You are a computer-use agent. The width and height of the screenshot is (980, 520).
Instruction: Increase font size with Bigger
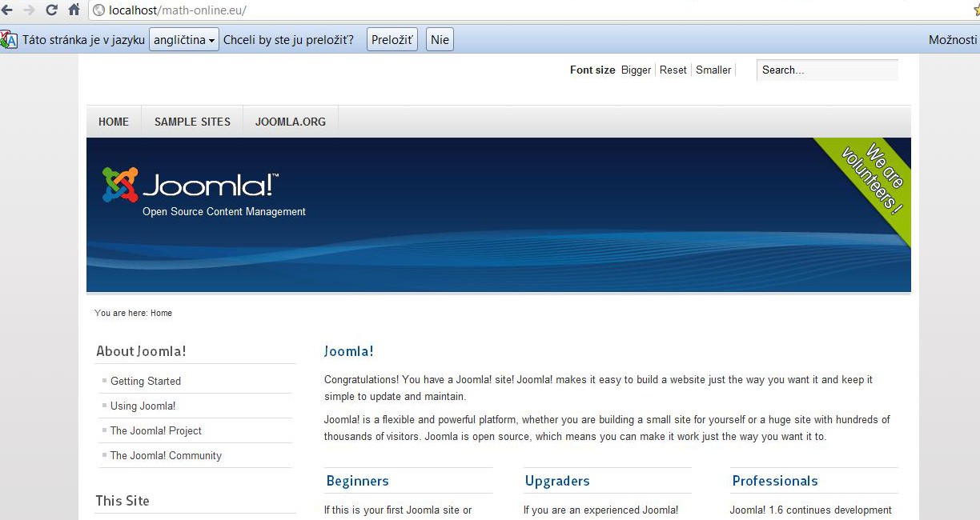pos(636,70)
